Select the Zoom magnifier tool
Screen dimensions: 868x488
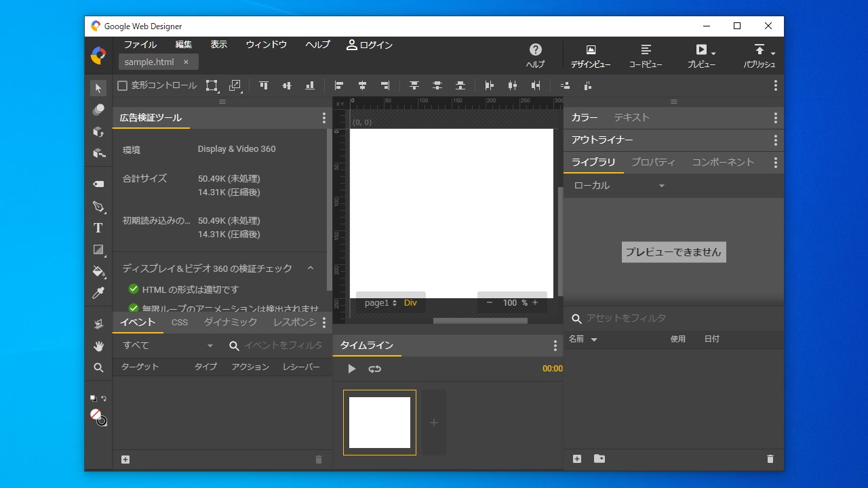click(x=98, y=367)
